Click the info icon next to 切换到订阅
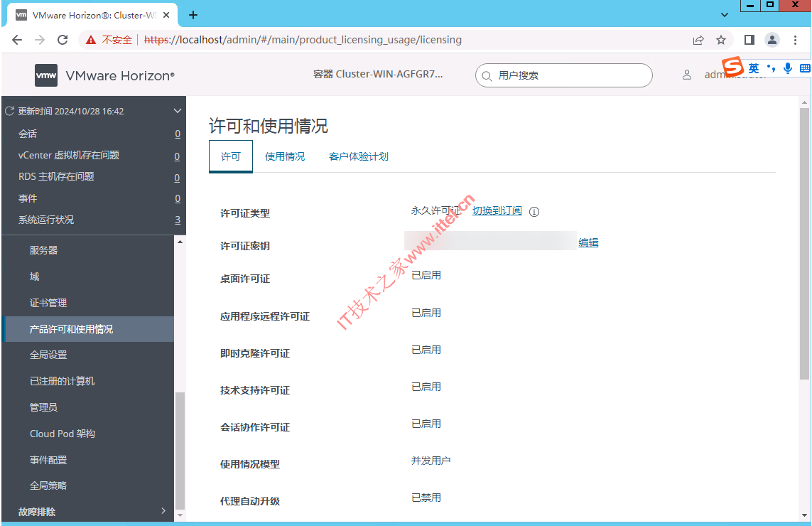This screenshot has height=526, width=812. click(534, 211)
